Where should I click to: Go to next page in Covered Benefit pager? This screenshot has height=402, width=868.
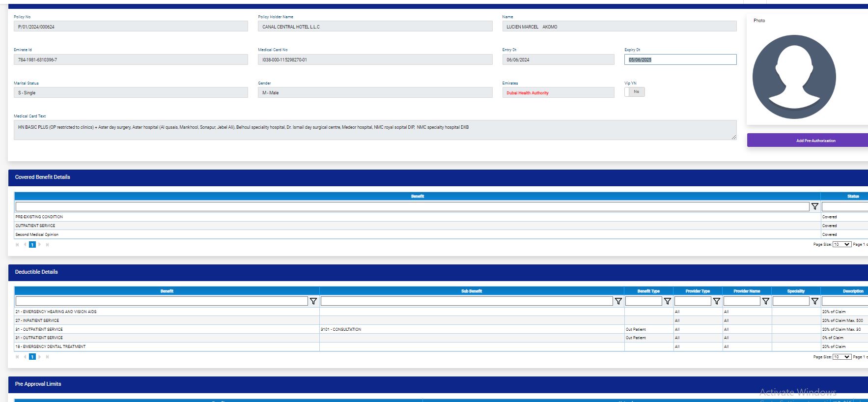[x=40, y=245]
